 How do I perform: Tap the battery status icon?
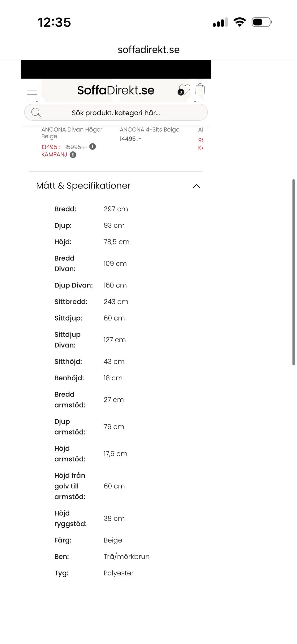point(262,22)
